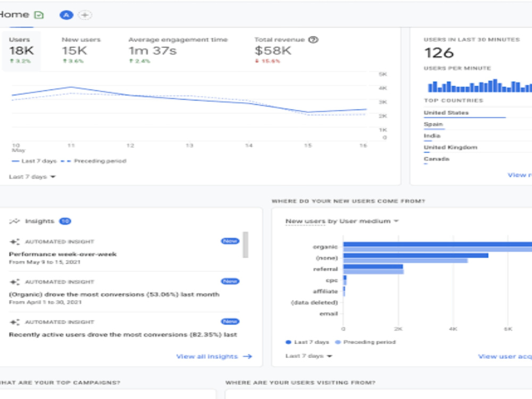532x399 pixels.
Task: Click the New badge on Performance week-over-week
Action: [230, 241]
